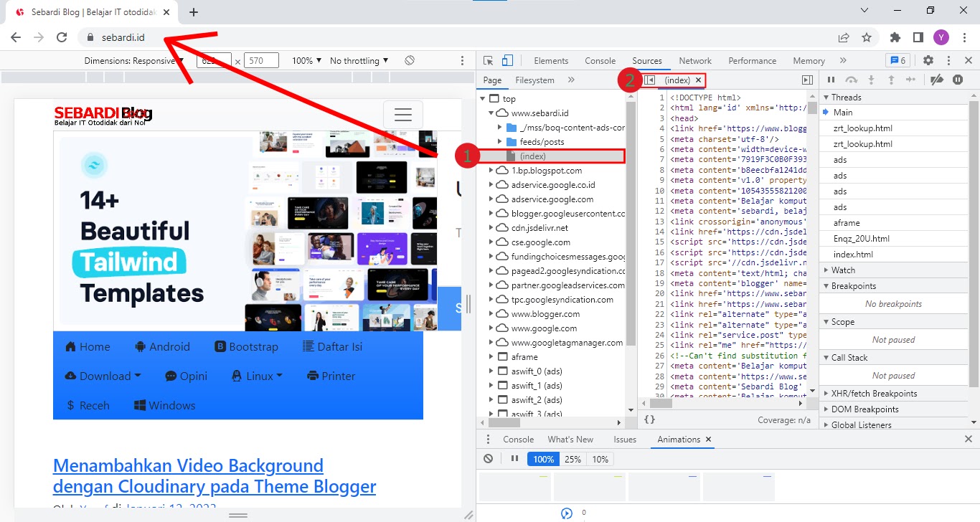Open the Filesystem navigator tab
The height and width of the screenshot is (522, 980).
pyautogui.click(x=534, y=80)
